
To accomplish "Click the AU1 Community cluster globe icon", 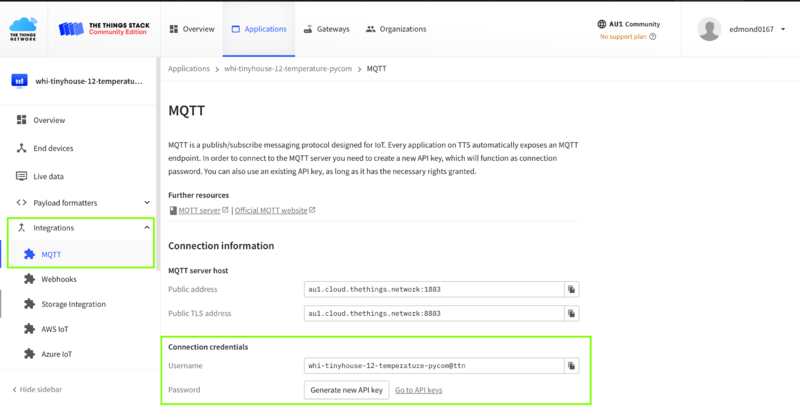I will point(602,24).
